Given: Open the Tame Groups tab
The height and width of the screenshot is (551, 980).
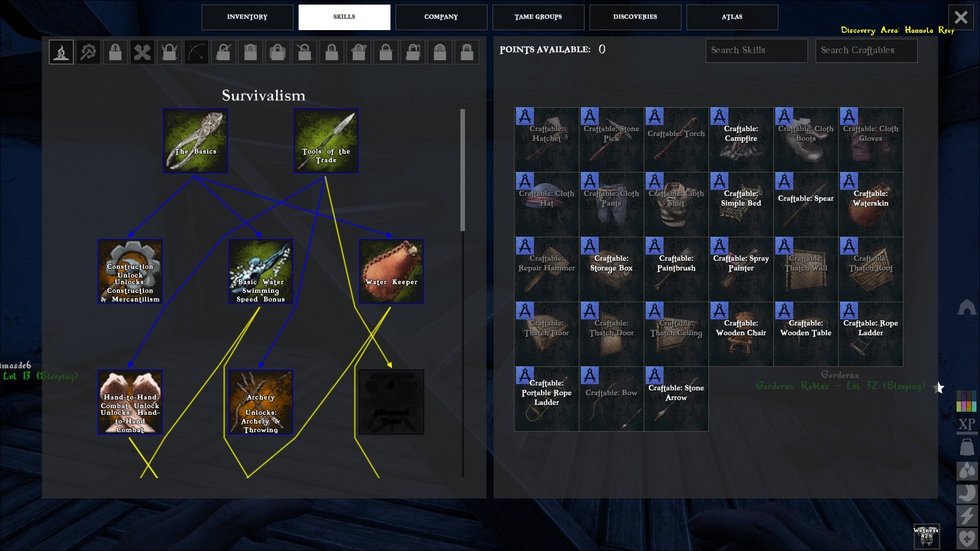Looking at the screenshot, I should 538,17.
